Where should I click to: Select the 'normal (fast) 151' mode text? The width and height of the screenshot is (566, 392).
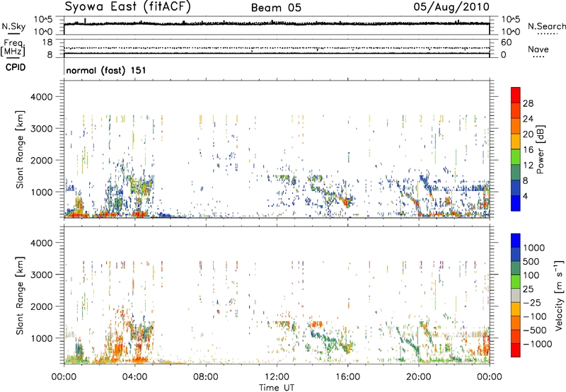[x=106, y=70]
